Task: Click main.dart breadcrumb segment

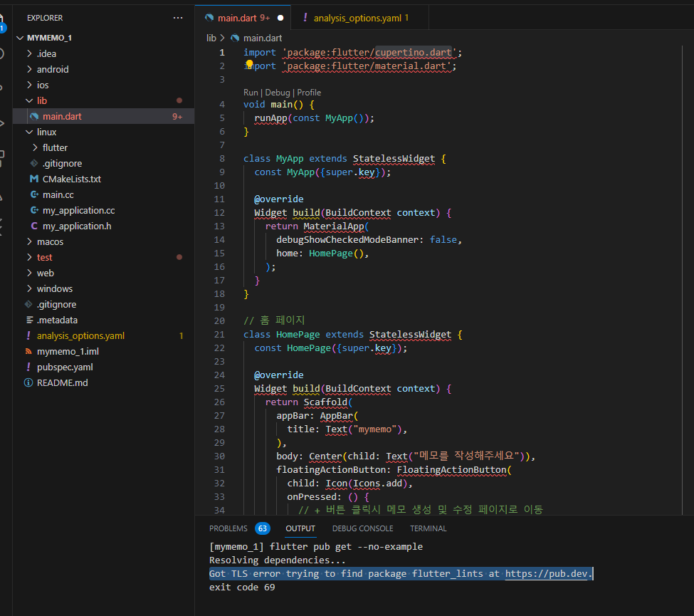Action: [x=263, y=38]
